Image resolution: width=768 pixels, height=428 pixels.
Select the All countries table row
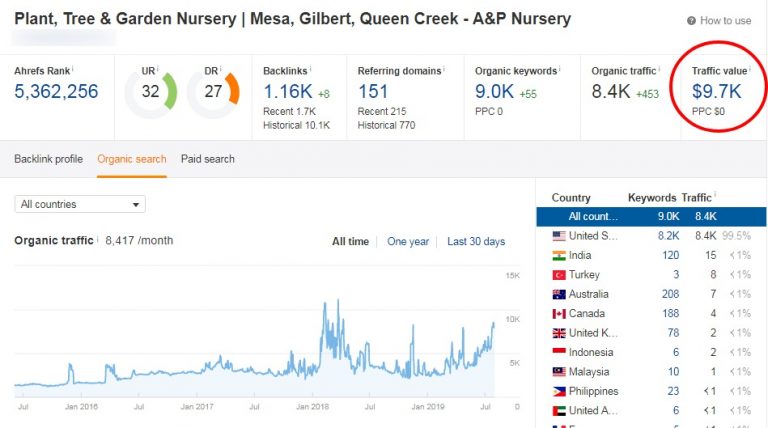click(641, 216)
